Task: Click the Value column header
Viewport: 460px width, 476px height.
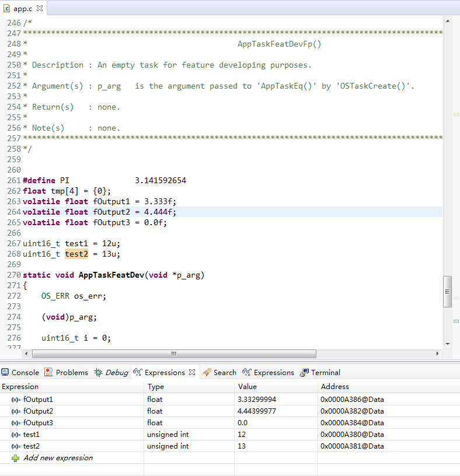Action: pyautogui.click(x=248, y=387)
